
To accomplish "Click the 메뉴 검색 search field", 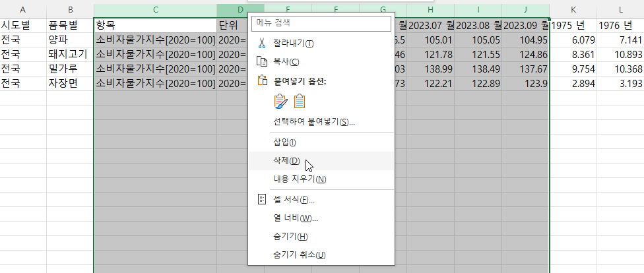I will click(321, 23).
